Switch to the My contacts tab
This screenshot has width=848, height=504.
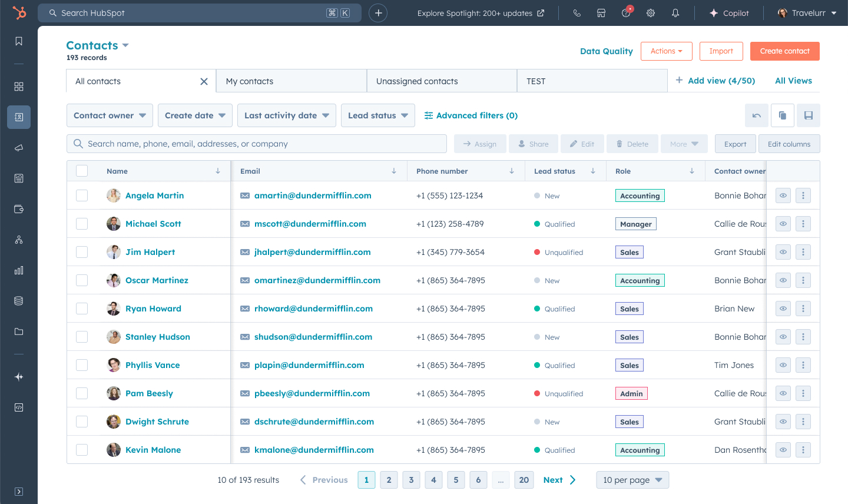click(292, 81)
